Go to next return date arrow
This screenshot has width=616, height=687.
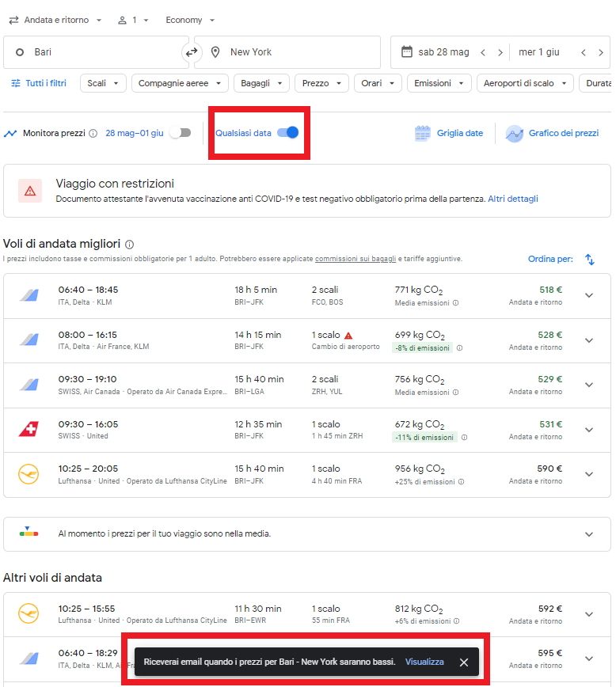[x=601, y=52]
